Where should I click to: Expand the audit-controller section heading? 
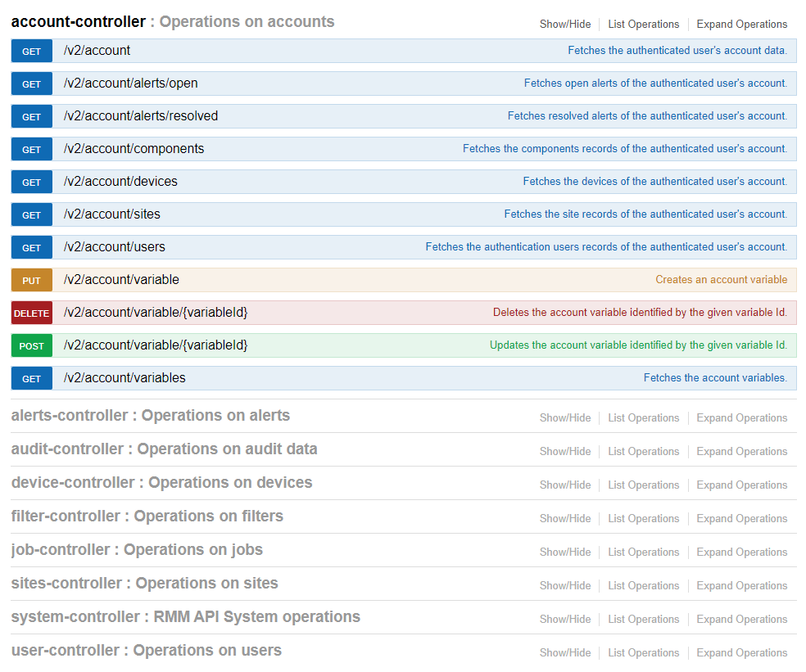coord(164,449)
